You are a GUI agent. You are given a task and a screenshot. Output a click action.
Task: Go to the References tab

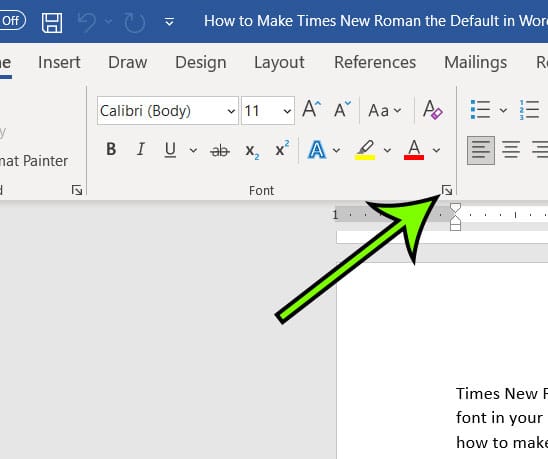pos(375,62)
